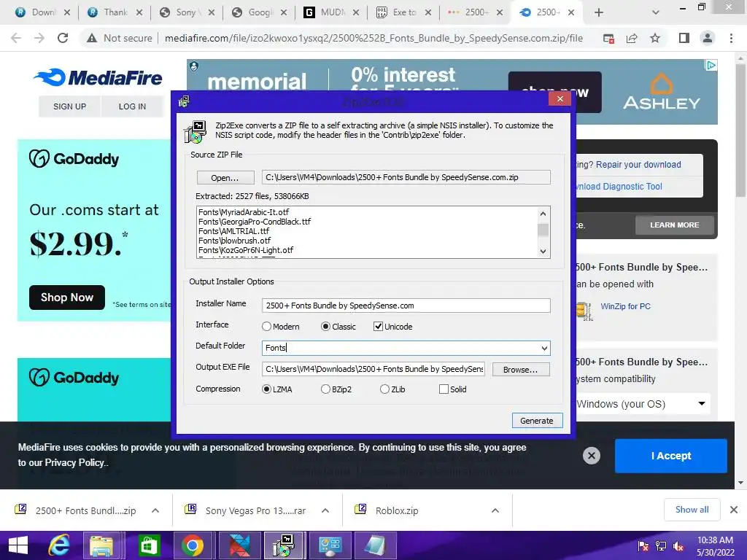Image resolution: width=747 pixels, height=560 pixels.
Task: Open File Explorer from taskbar
Action: [101, 545]
